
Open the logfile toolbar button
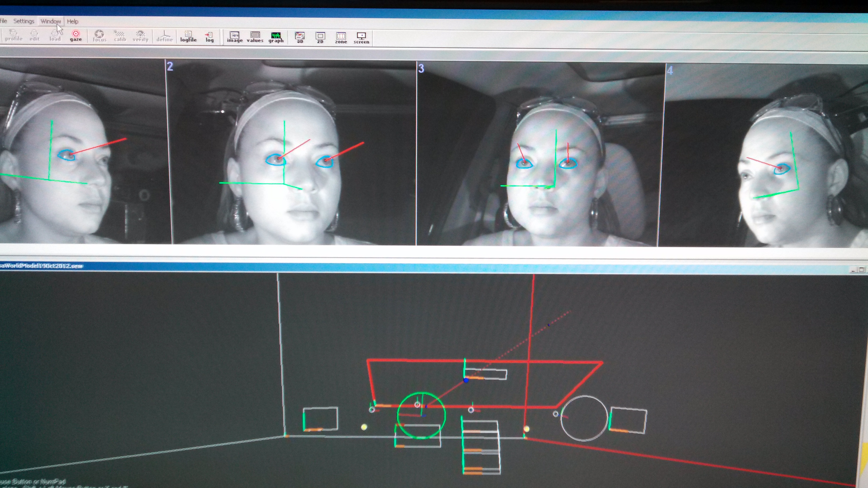(188, 36)
